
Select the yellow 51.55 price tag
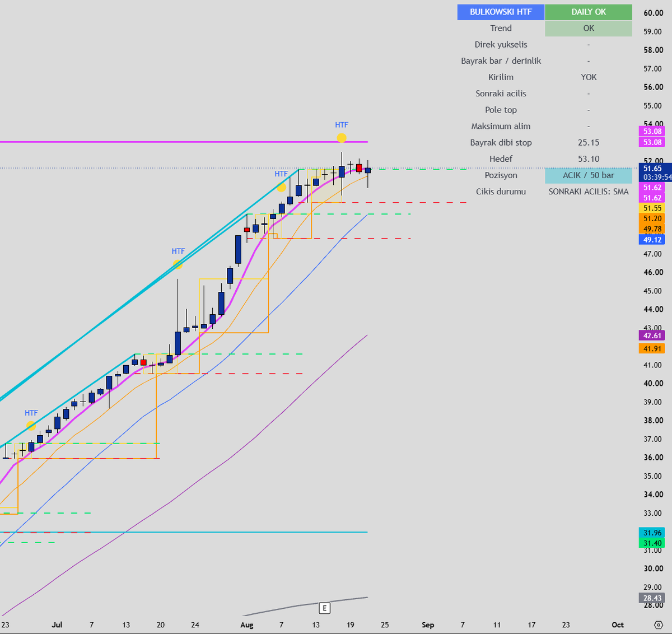[652, 208]
